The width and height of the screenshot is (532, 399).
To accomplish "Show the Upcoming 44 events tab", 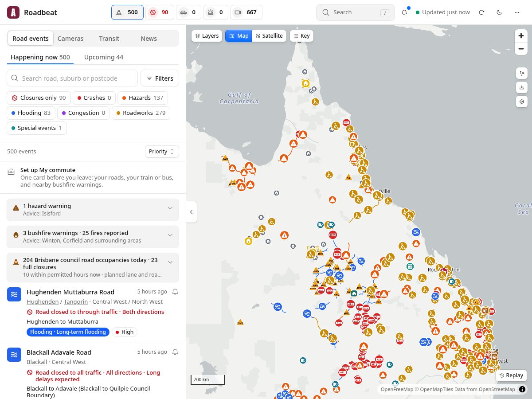I will (x=104, y=57).
